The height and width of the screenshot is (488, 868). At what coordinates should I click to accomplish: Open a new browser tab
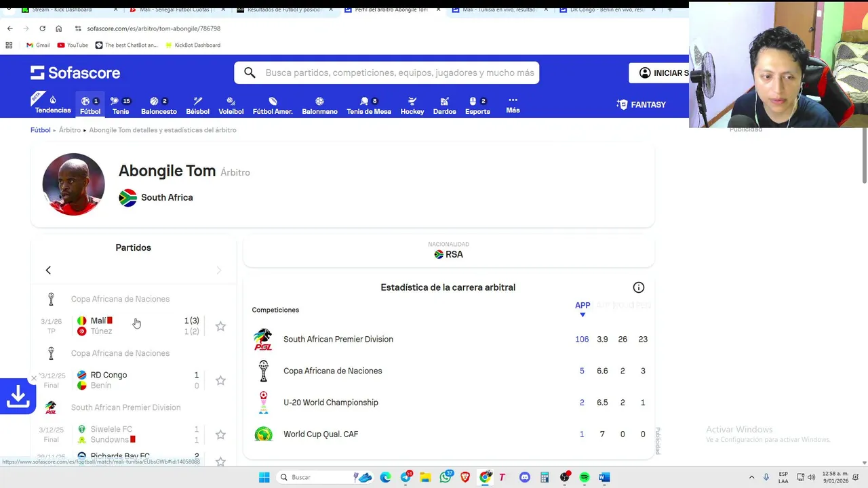[x=669, y=9]
